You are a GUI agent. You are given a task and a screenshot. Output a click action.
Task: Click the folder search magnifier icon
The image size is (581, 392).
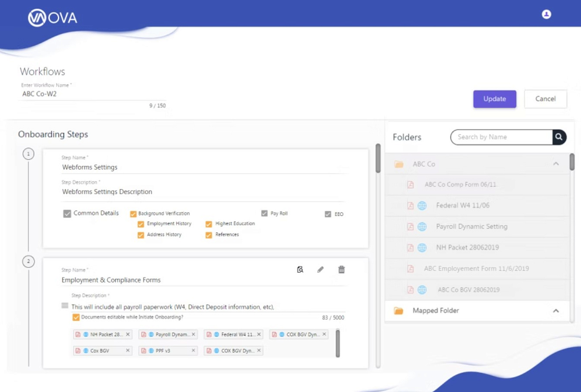[x=559, y=137]
